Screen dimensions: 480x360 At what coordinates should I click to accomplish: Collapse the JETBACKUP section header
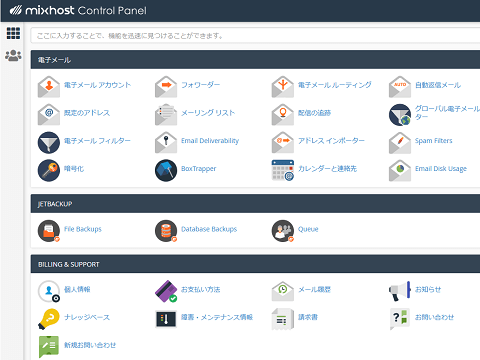coord(255,204)
